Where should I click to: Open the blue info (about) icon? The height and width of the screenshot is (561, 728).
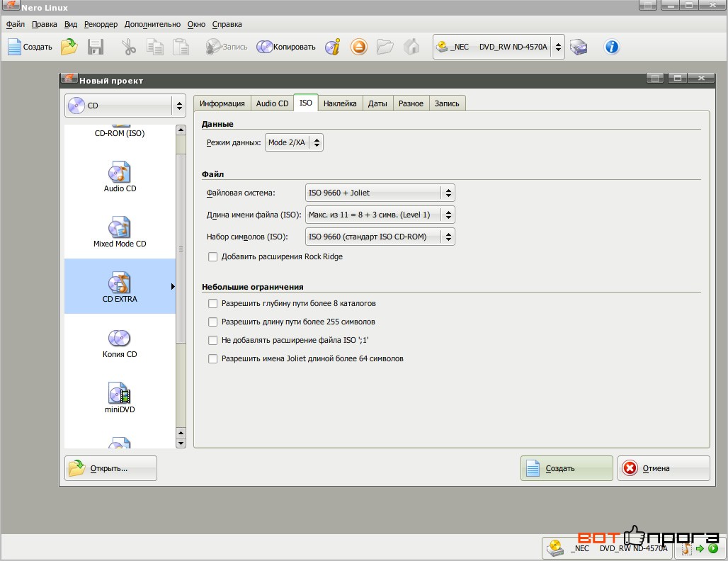tap(611, 47)
